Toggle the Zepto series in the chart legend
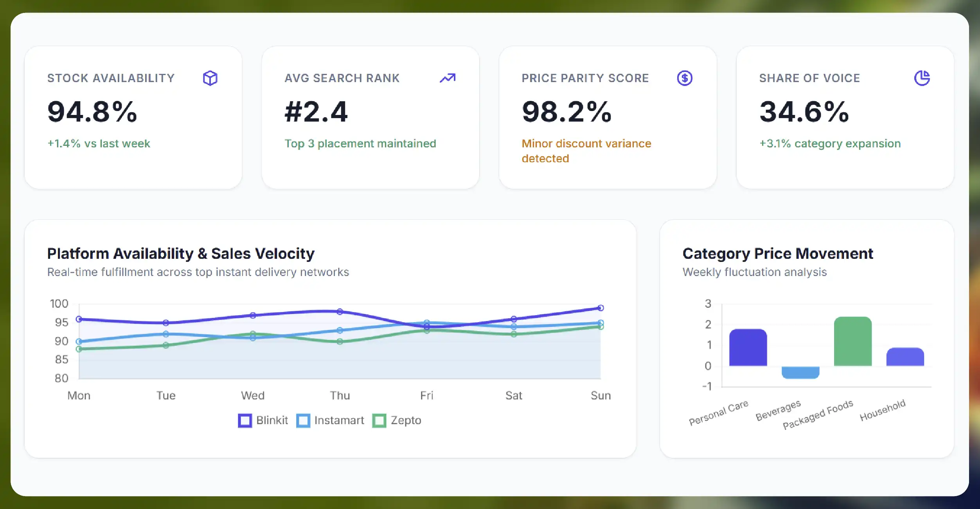The width and height of the screenshot is (980, 509). [x=397, y=421]
